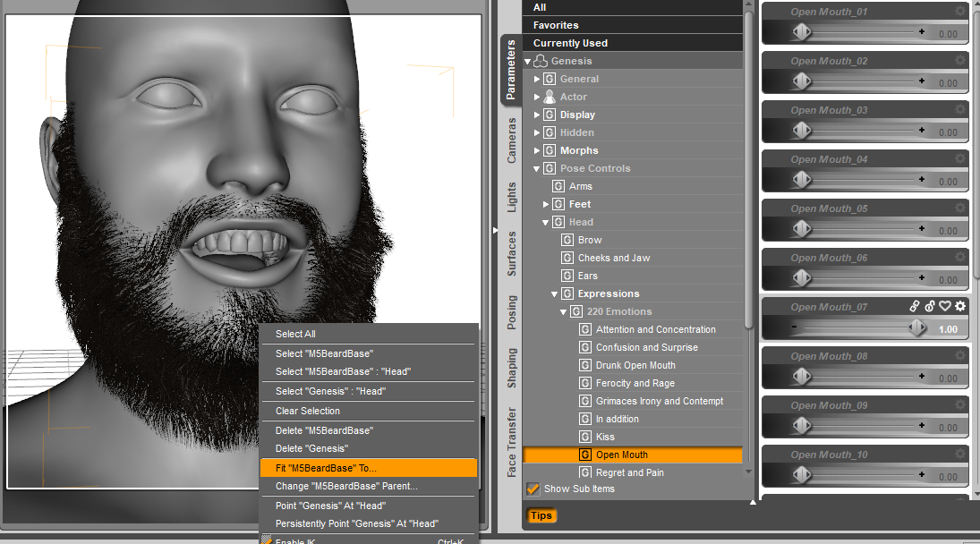
Task: Show Favorites parameters category
Action: pyautogui.click(x=633, y=25)
